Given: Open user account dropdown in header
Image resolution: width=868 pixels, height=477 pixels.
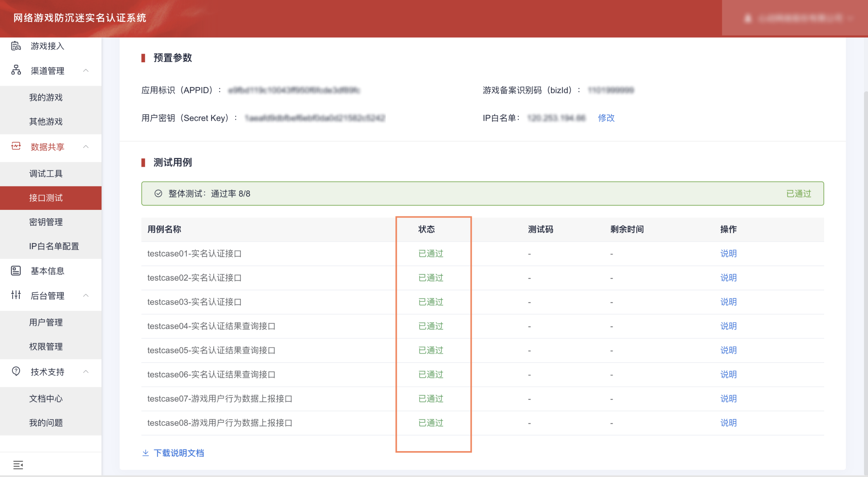Looking at the screenshot, I should click(798, 18).
